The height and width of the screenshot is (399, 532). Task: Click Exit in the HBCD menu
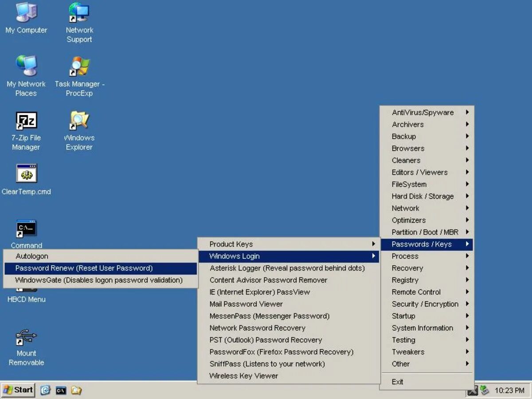[426, 382]
